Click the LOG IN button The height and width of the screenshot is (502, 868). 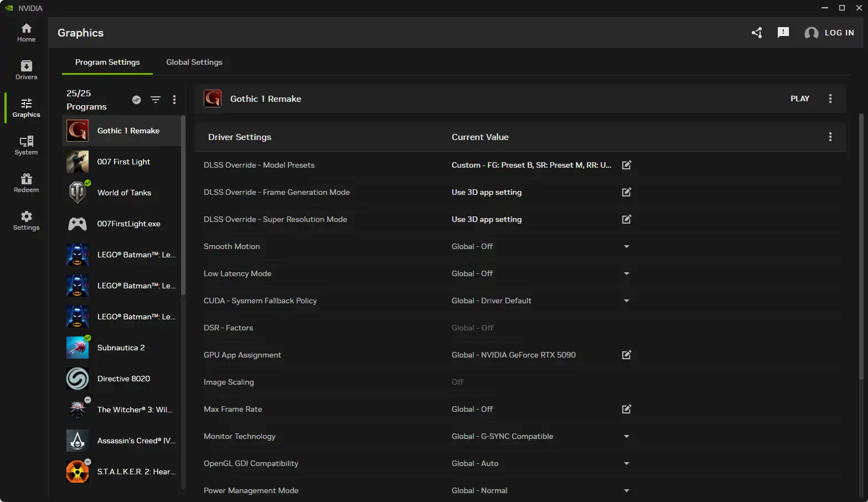[x=829, y=33]
